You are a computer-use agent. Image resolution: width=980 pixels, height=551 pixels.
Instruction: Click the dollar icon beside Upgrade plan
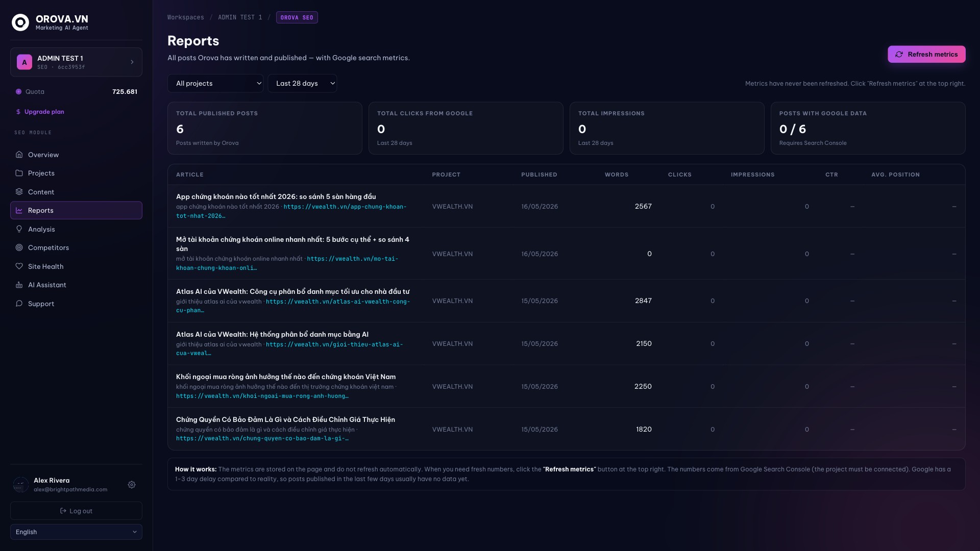click(18, 112)
